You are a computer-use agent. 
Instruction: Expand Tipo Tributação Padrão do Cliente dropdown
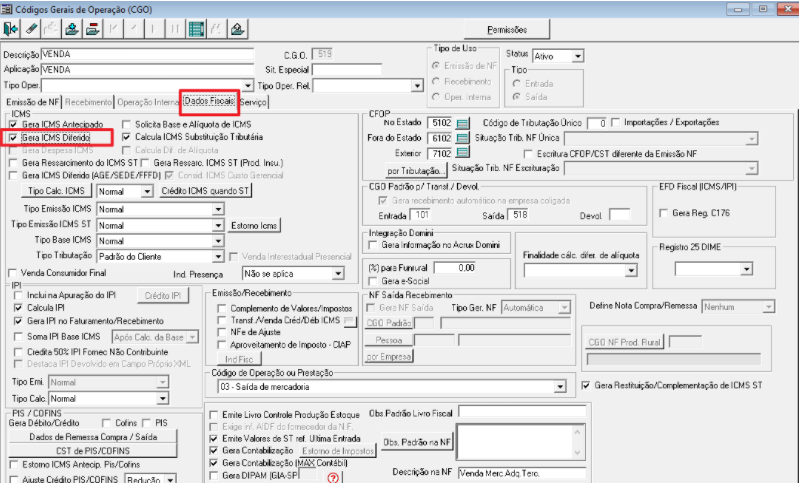(218, 257)
